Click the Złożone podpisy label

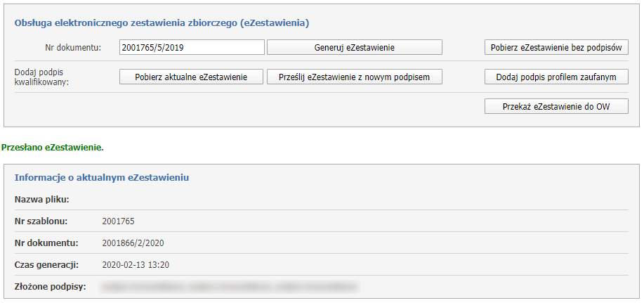pyautogui.click(x=50, y=287)
